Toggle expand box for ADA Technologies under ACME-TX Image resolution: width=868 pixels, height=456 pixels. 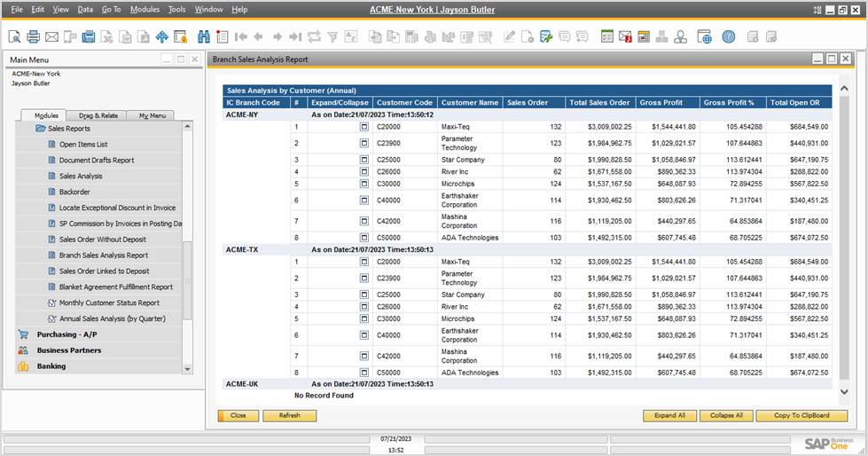364,373
